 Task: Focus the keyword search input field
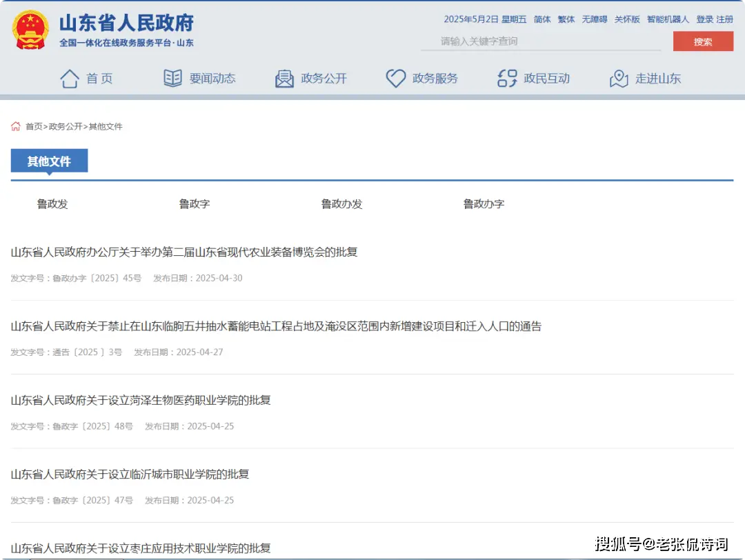tap(541, 41)
